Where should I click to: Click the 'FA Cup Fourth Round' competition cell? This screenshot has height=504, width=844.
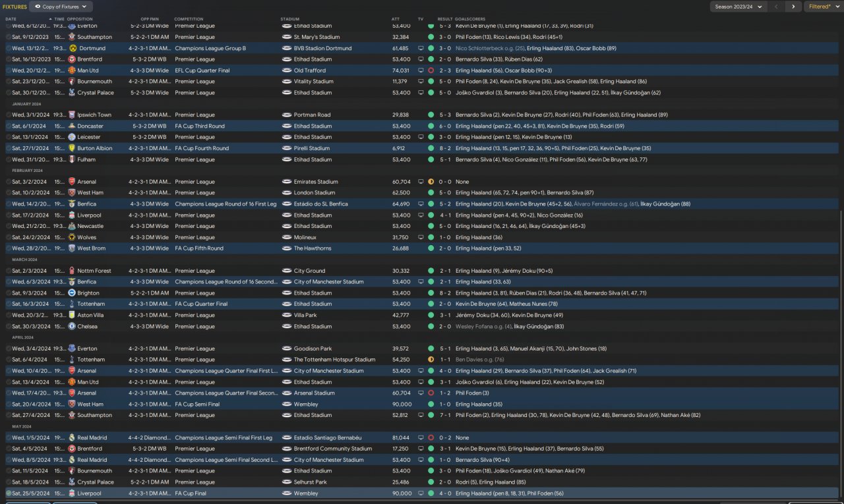tap(202, 148)
